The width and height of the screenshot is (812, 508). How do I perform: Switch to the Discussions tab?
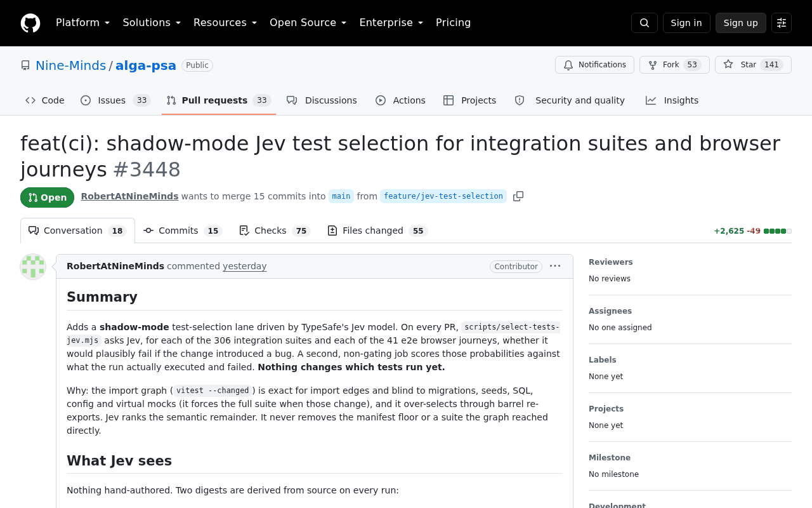[322, 100]
